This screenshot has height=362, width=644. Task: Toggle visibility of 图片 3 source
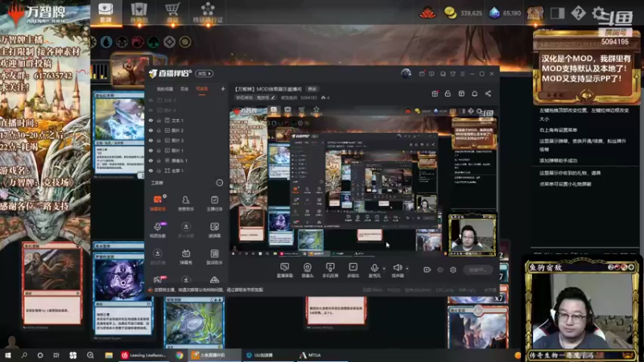tap(151, 140)
